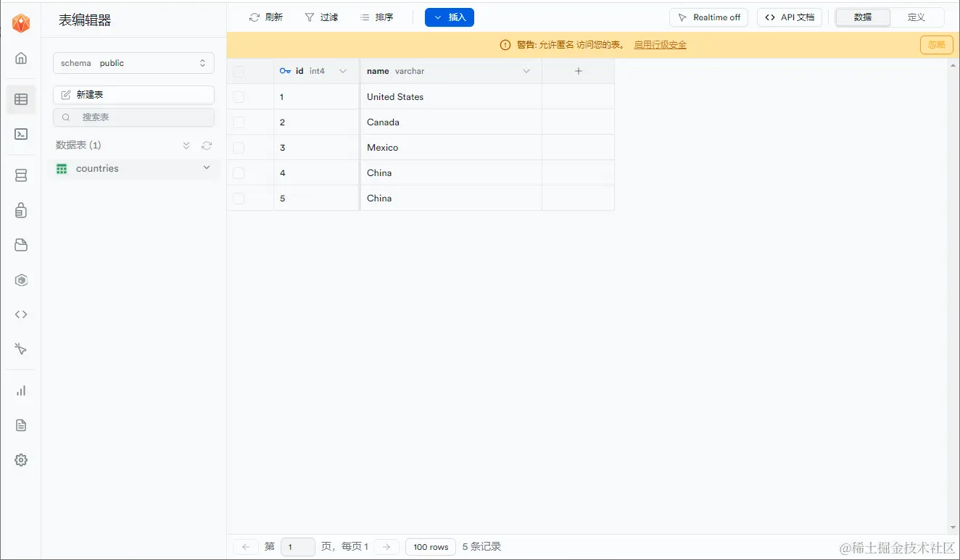960x560 pixels.
Task: Check the row checkbox for Canada
Action: click(239, 122)
